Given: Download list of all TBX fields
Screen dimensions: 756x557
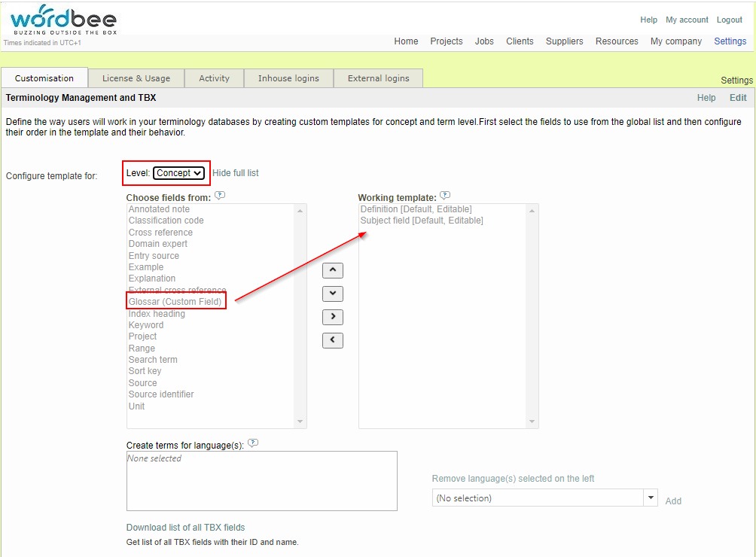Looking at the screenshot, I should (185, 528).
